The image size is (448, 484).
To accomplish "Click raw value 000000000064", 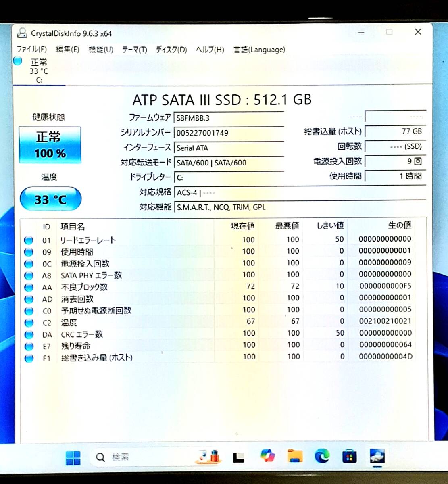I will (x=385, y=344).
